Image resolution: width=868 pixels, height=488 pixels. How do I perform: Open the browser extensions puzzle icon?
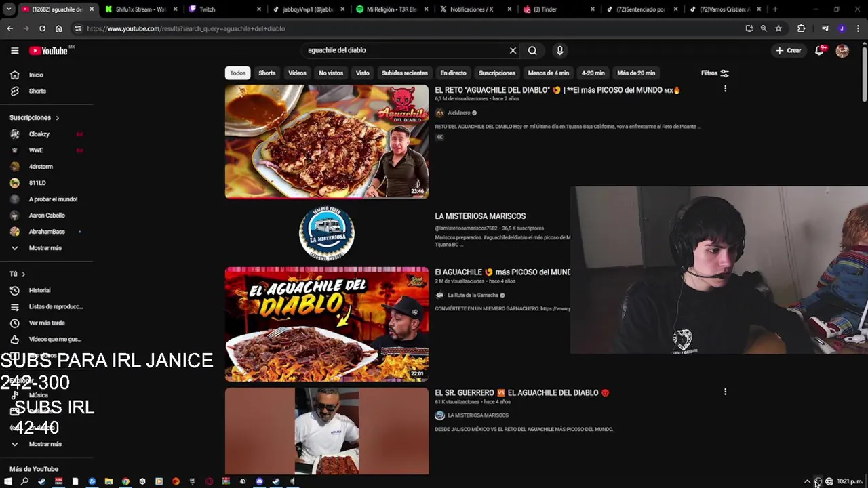(x=802, y=28)
